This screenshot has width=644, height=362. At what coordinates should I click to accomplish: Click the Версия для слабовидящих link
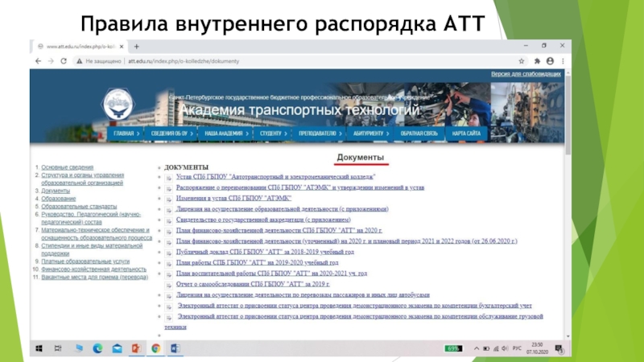coord(526,74)
